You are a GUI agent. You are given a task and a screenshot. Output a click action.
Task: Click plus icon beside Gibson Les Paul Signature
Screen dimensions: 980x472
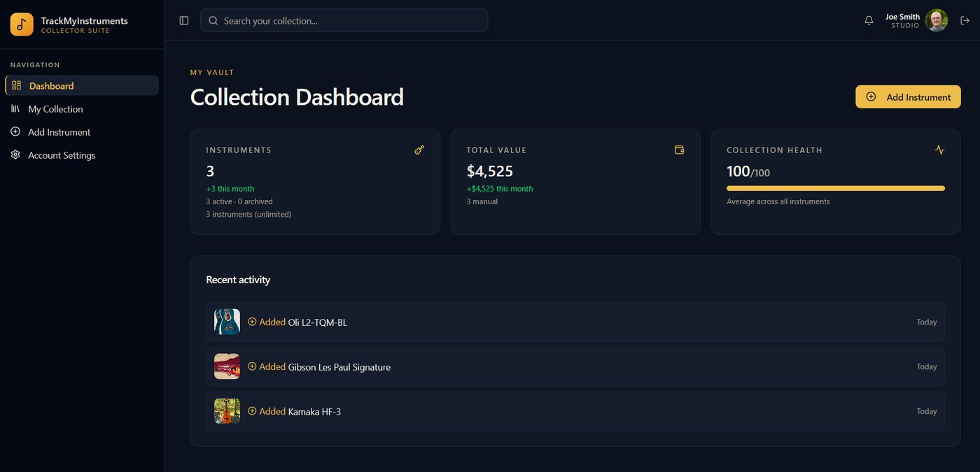[x=253, y=366]
